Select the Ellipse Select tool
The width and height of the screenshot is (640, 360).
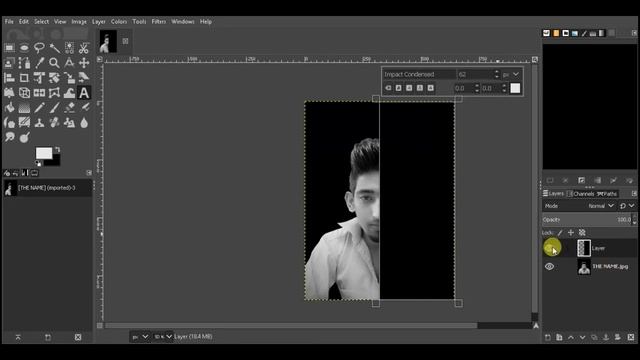click(x=24, y=48)
